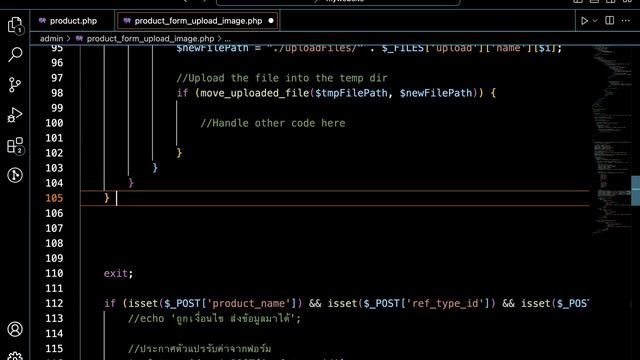Run the PHP file with play button

(584, 21)
